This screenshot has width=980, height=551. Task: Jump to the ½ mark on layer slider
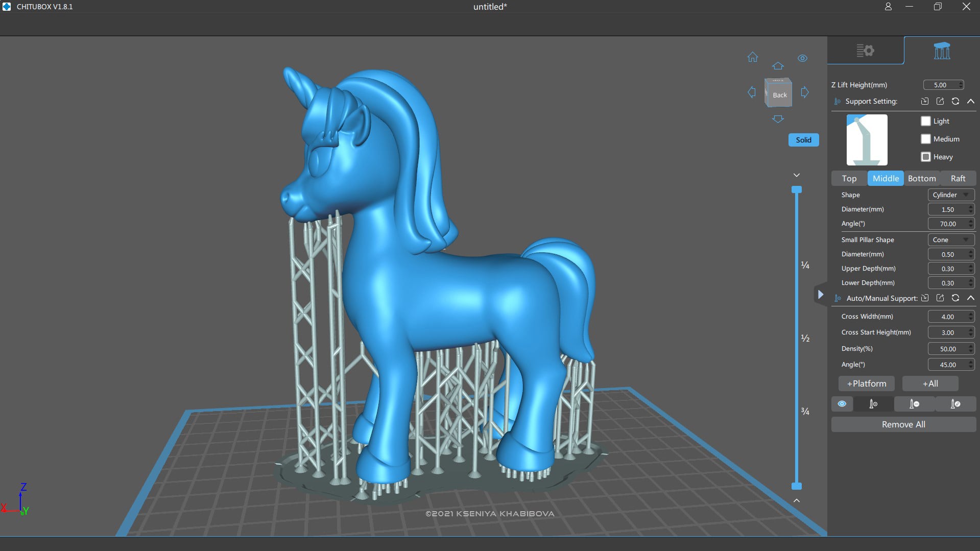(x=805, y=338)
